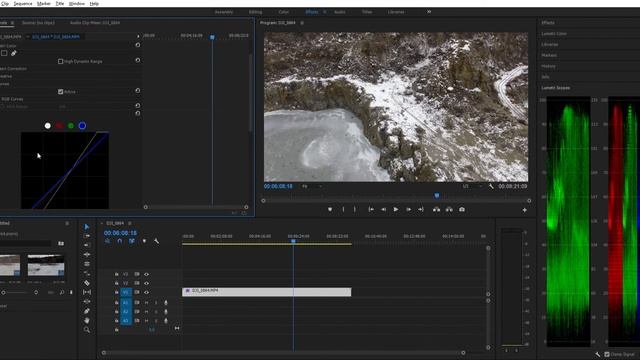Image resolution: width=640 pixels, height=360 pixels.
Task: Toggle A1 track target
Action: (126, 303)
